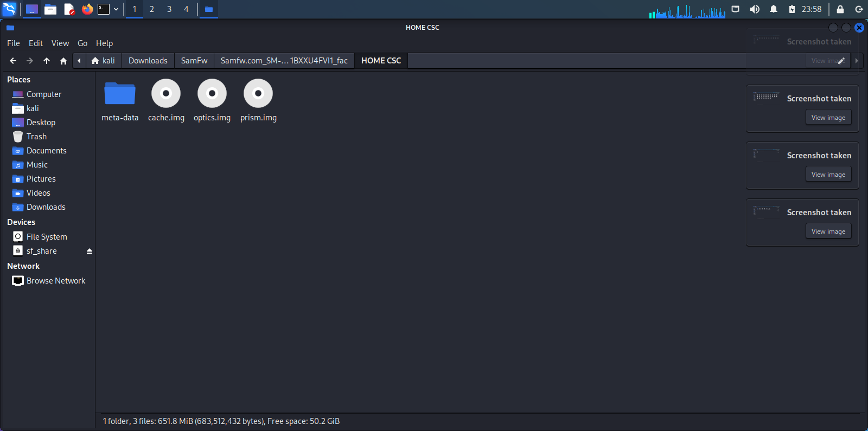Screen dimensions: 868x431
Task: Navigate to Downloads in path bar
Action: point(148,61)
